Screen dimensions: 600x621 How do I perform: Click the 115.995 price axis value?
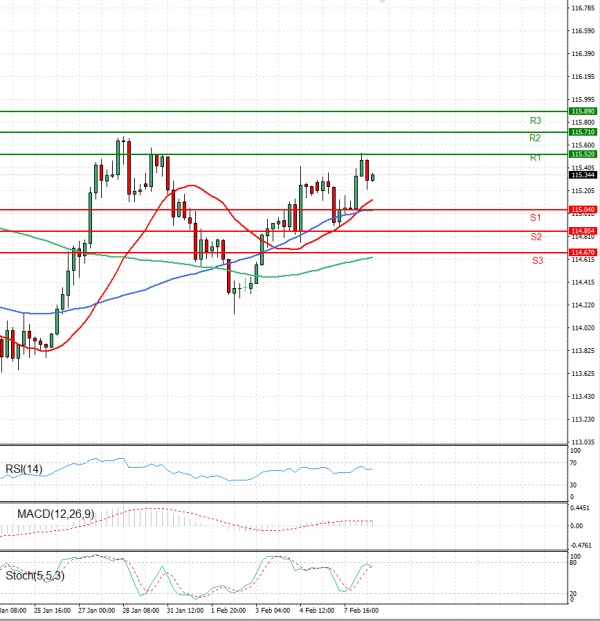tap(583, 99)
